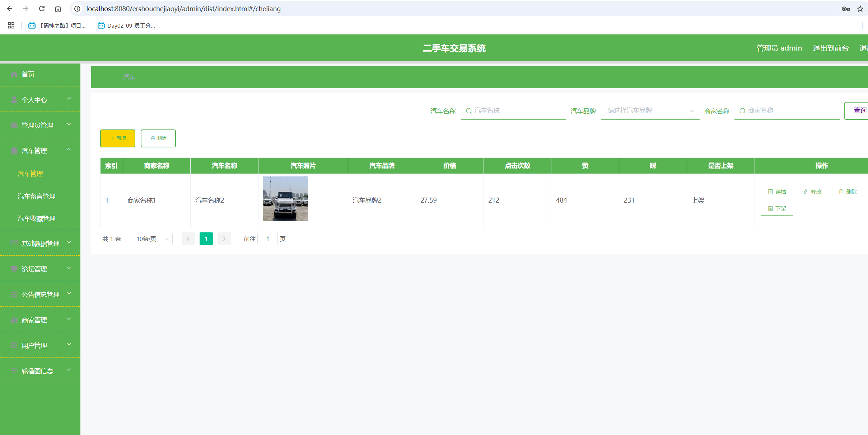Viewport: 868px width, 435px height.
Task: Click the 轮播图信息 list icon
Action: click(x=14, y=371)
